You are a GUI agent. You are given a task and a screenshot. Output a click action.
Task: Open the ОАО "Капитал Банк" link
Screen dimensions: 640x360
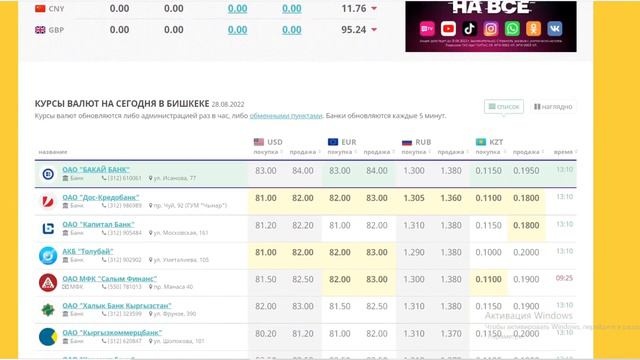pyautogui.click(x=98, y=224)
